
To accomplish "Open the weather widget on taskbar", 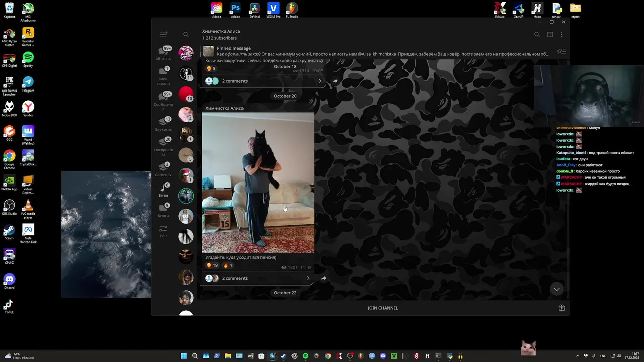I will click(x=19, y=356).
